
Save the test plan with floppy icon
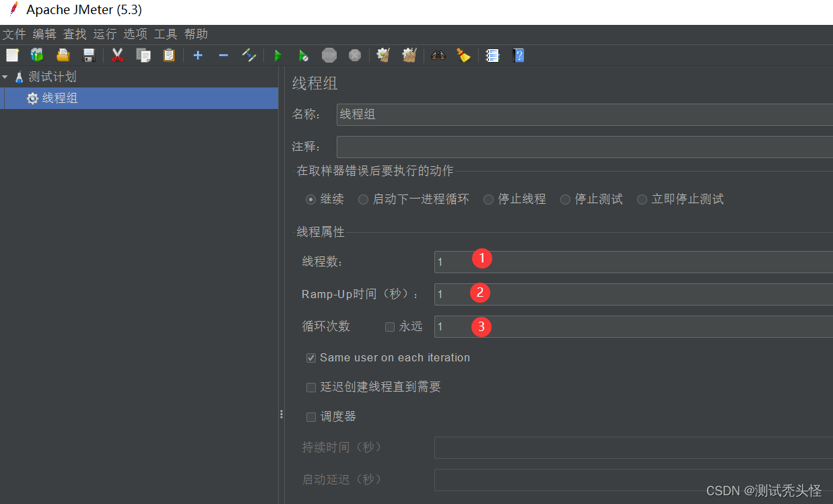click(x=88, y=55)
